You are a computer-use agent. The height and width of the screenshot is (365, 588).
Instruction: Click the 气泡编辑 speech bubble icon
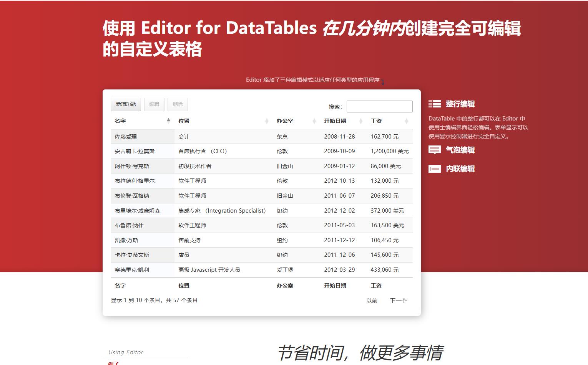[x=435, y=150]
